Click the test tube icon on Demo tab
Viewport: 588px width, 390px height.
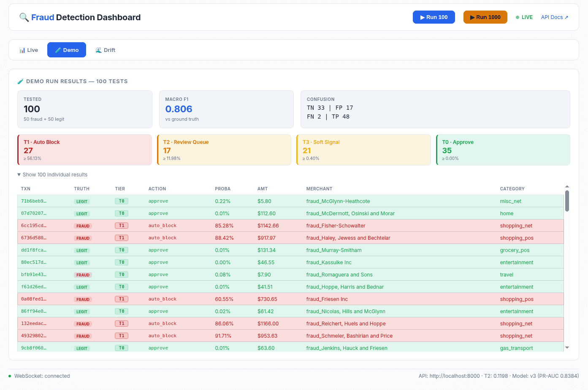click(58, 50)
